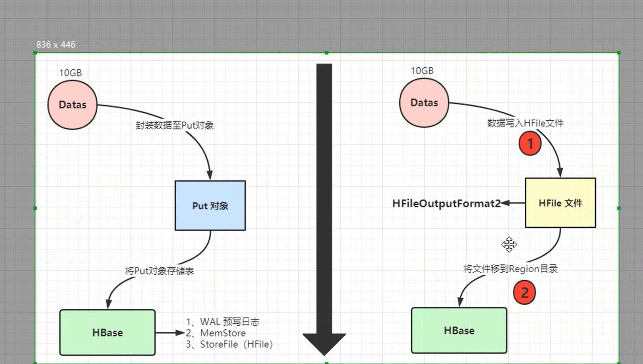The height and width of the screenshot is (364, 643).
Task: Click the red "2" step marker badge
Action: 524,292
